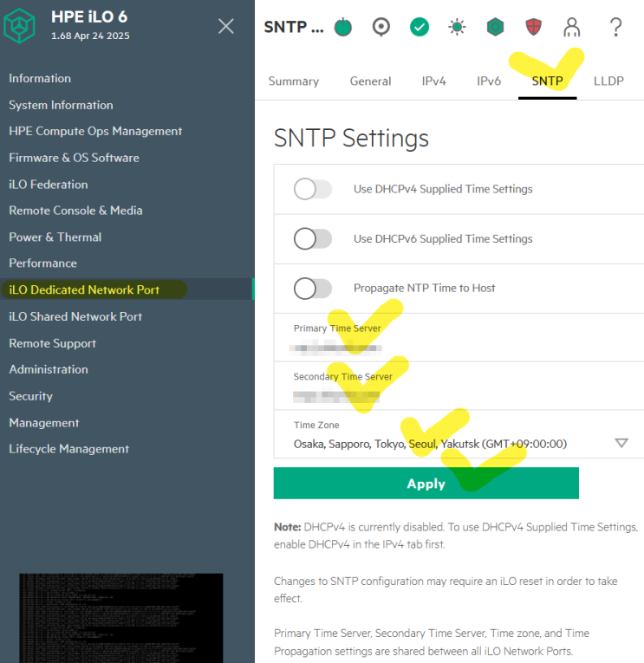
Task: Select the SNTP tab
Action: [x=547, y=81]
